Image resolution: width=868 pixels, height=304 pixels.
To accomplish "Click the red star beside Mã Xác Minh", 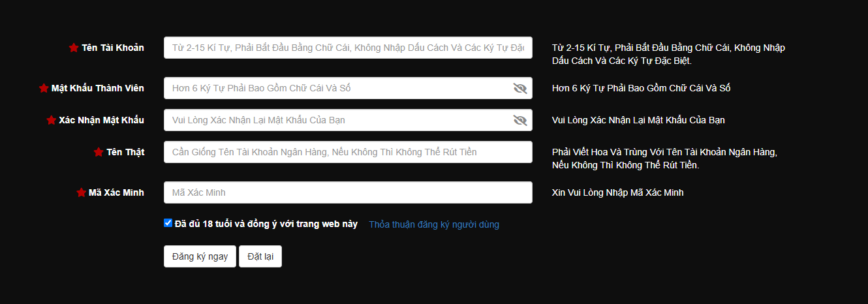I will coord(81,192).
